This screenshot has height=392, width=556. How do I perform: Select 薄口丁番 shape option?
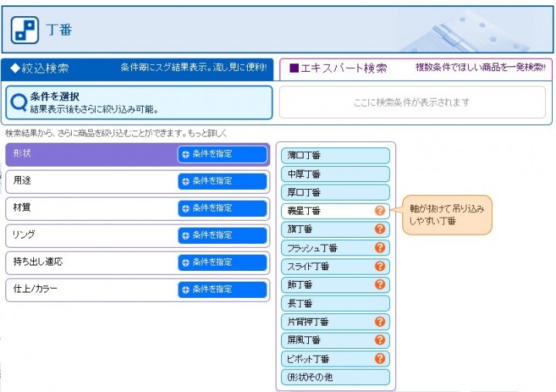click(335, 155)
